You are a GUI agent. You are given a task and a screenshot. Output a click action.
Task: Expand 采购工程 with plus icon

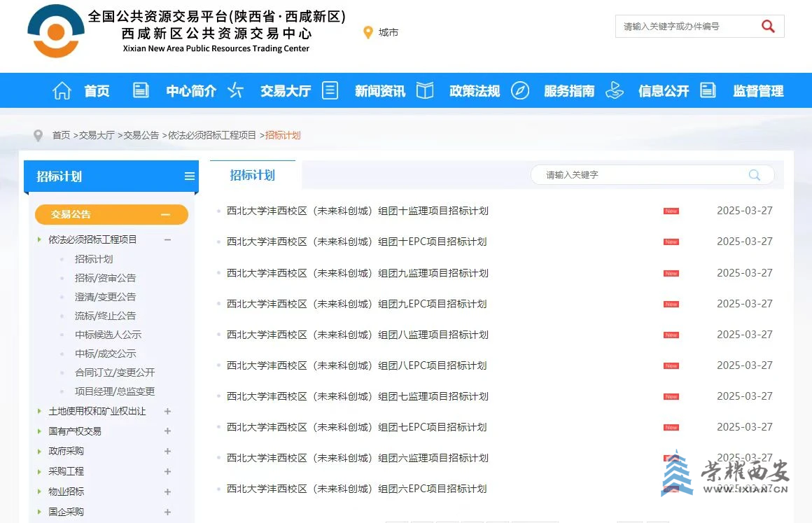pyautogui.click(x=168, y=471)
